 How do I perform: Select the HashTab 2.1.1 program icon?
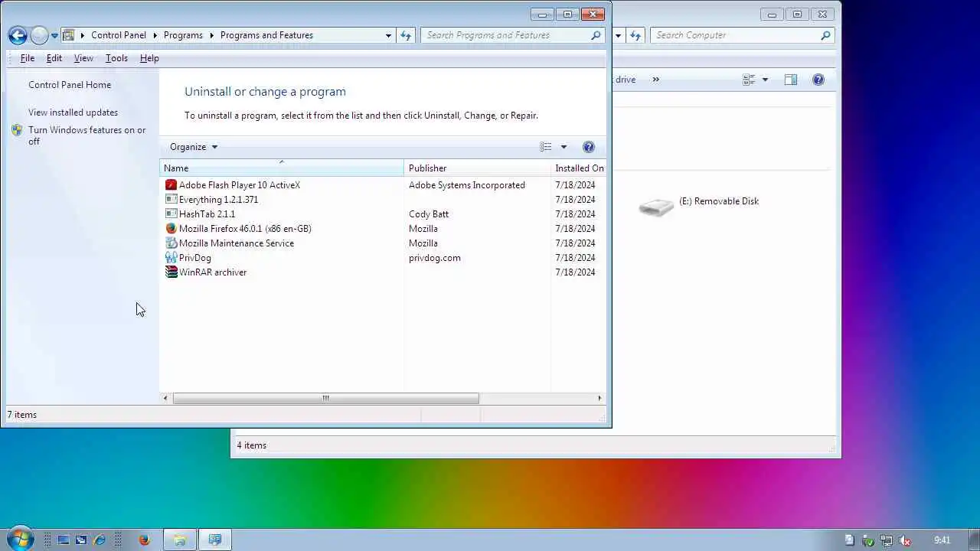coord(171,214)
